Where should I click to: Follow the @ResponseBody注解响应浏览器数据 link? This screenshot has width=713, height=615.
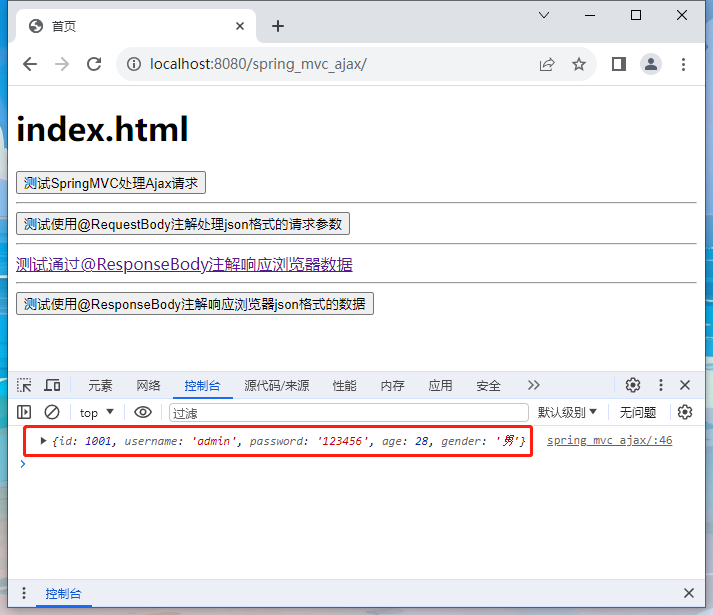point(184,264)
